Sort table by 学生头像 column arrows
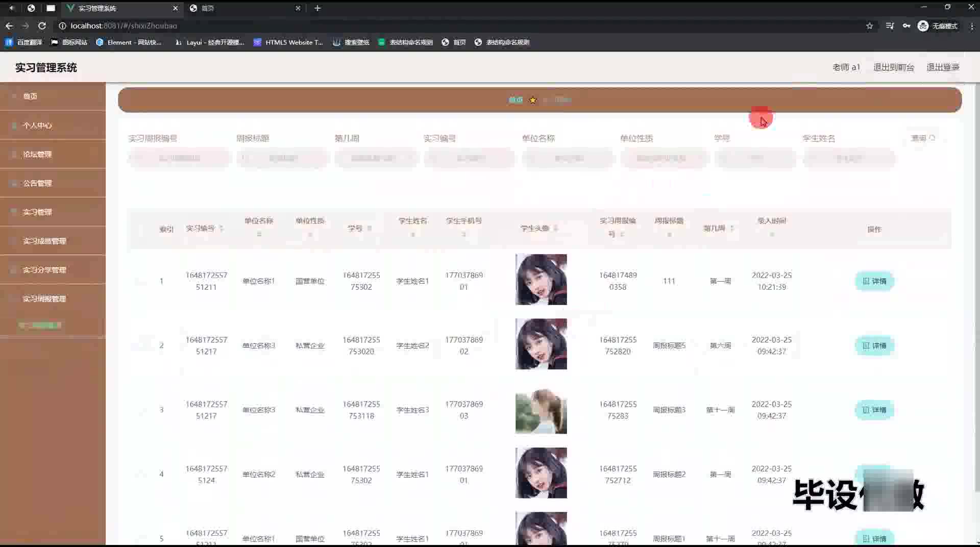This screenshot has width=980, height=547. 555,229
